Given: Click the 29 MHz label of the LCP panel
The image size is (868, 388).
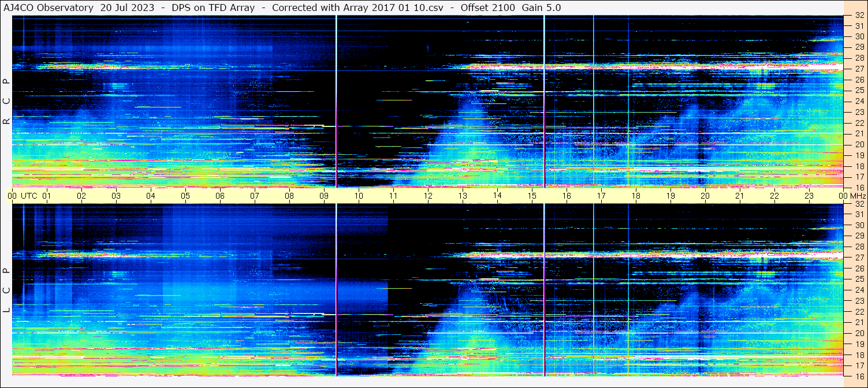Looking at the screenshot, I should 859,236.
